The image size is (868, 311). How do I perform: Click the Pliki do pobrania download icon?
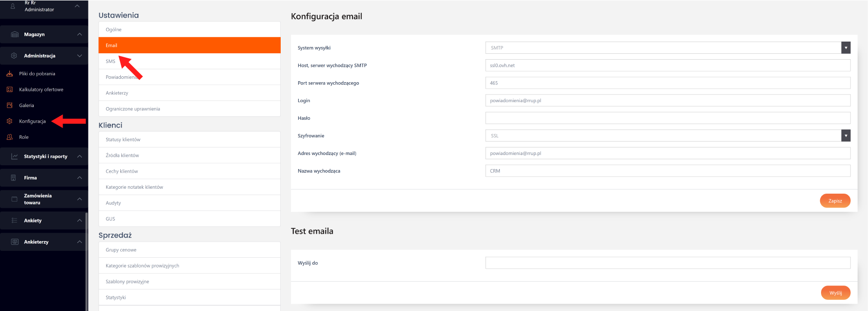[10, 74]
